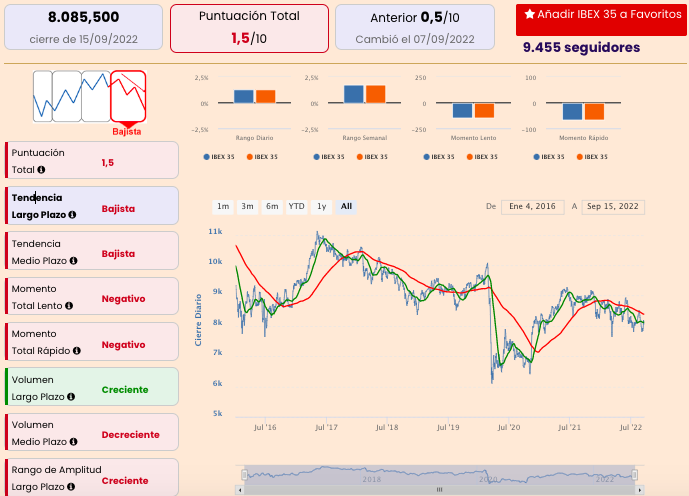
Task: Click the Jul '17 axis label
Action: point(326,427)
